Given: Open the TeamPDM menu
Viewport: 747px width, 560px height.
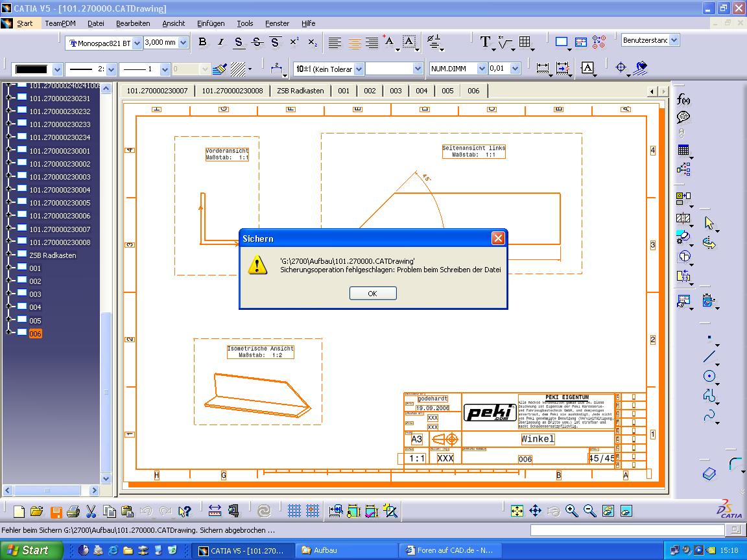Looking at the screenshot, I should [60, 23].
